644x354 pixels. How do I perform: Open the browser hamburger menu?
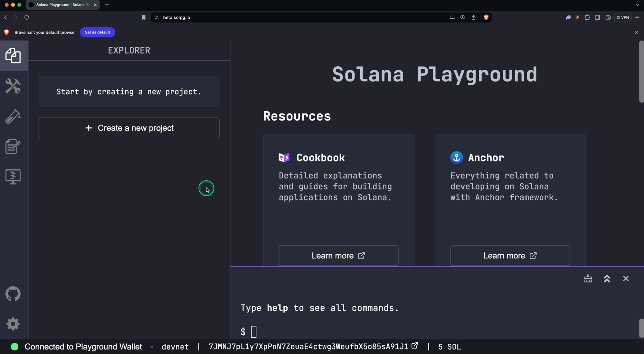(637, 17)
